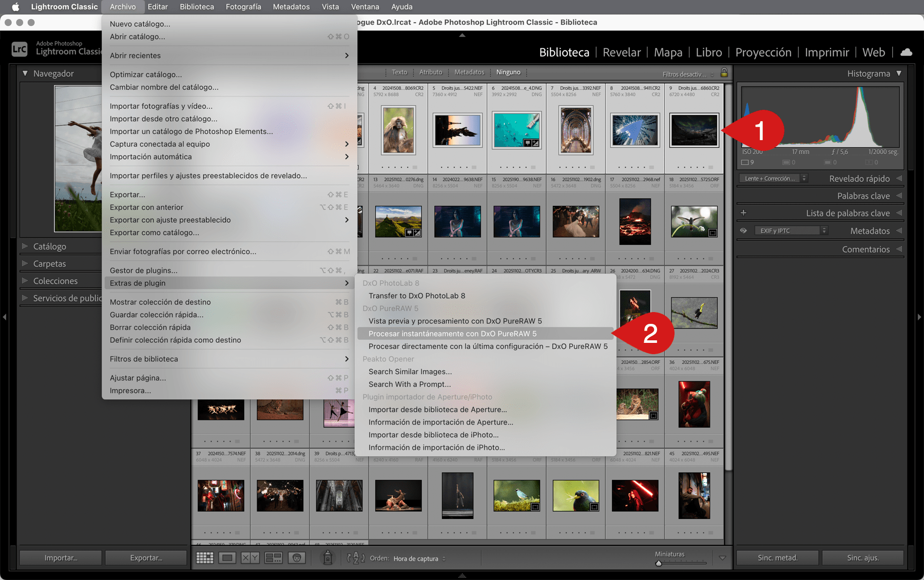The image size is (924, 580).
Task: Select Texto filter tab
Action: [x=399, y=72]
